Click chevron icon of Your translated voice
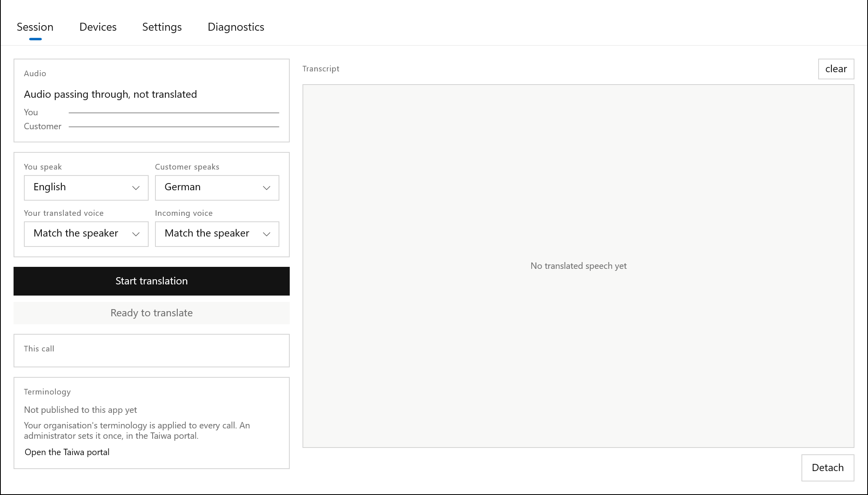Image resolution: width=868 pixels, height=495 pixels. pos(136,234)
